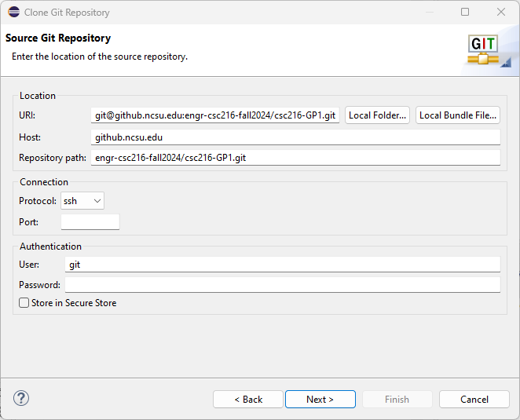520x420 pixels.
Task: Click the Next > button
Action: [x=320, y=399]
